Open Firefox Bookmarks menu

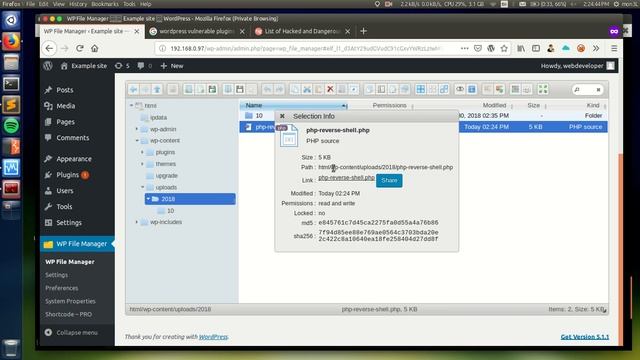(x=105, y=4)
